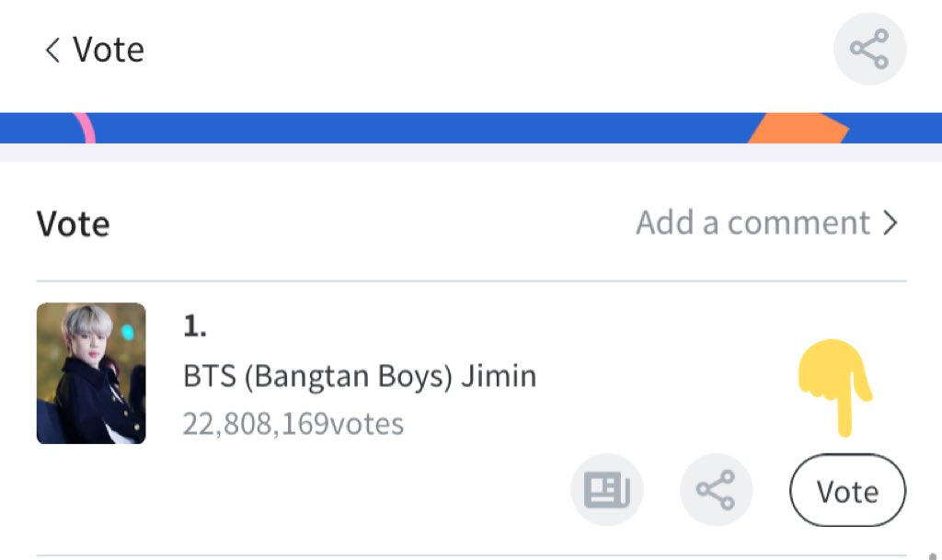This screenshot has width=942, height=560.
Task: Expand comments using the right chevron arrow
Action: pos(890,223)
